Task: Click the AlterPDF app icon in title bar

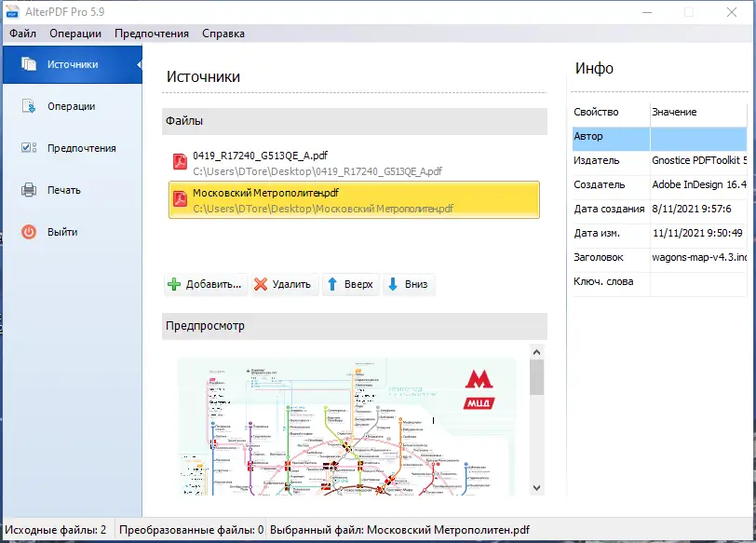Action: coord(11,11)
